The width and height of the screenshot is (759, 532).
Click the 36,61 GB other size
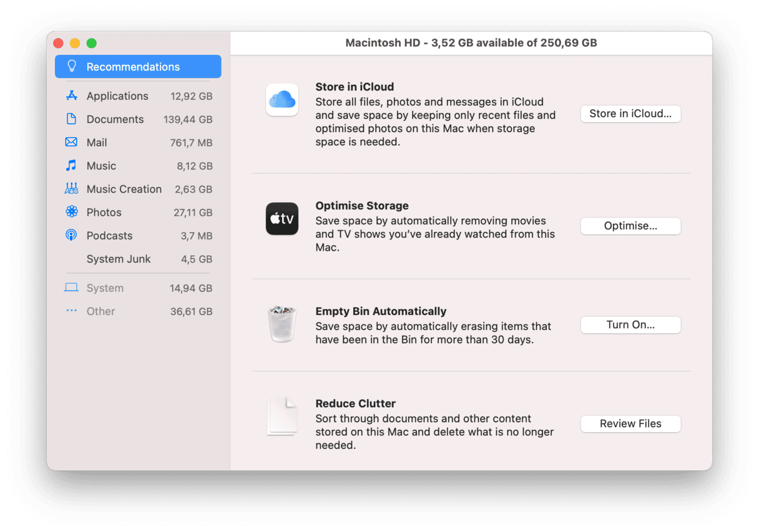[x=191, y=311]
